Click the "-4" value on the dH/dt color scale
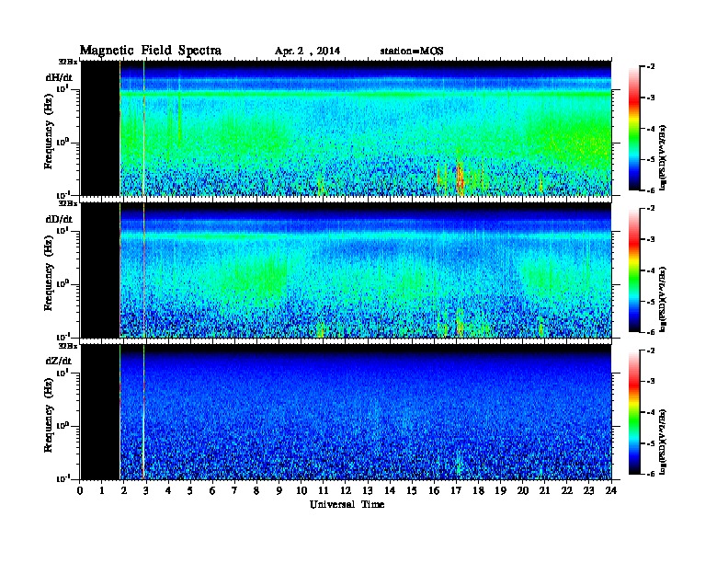This screenshot has height=563, width=728. pyautogui.click(x=651, y=129)
